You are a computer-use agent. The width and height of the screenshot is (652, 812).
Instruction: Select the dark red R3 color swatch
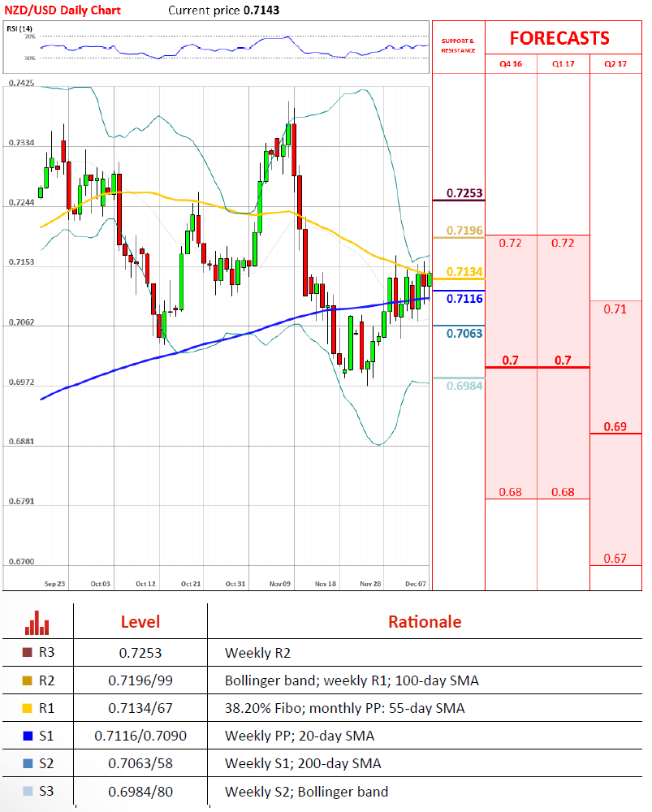coord(28,653)
